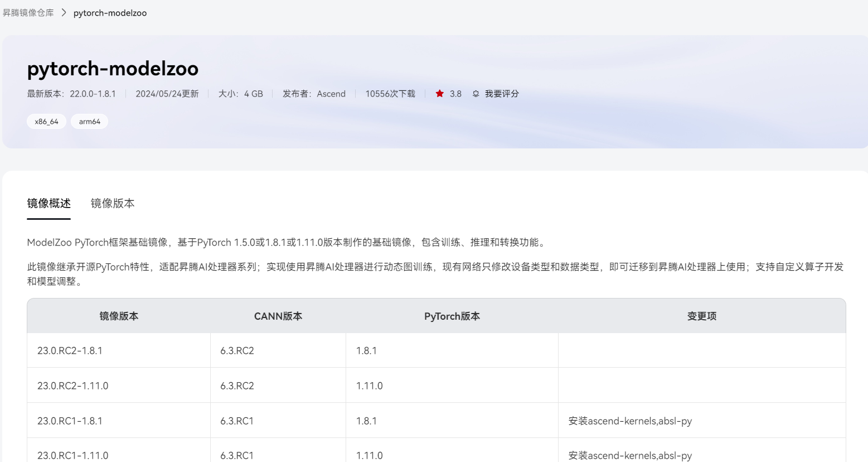The height and width of the screenshot is (462, 868).
Task: Click PyTorch 1.11.0 in the 23.0.RC1-1.11.0 row
Action: coord(369,455)
